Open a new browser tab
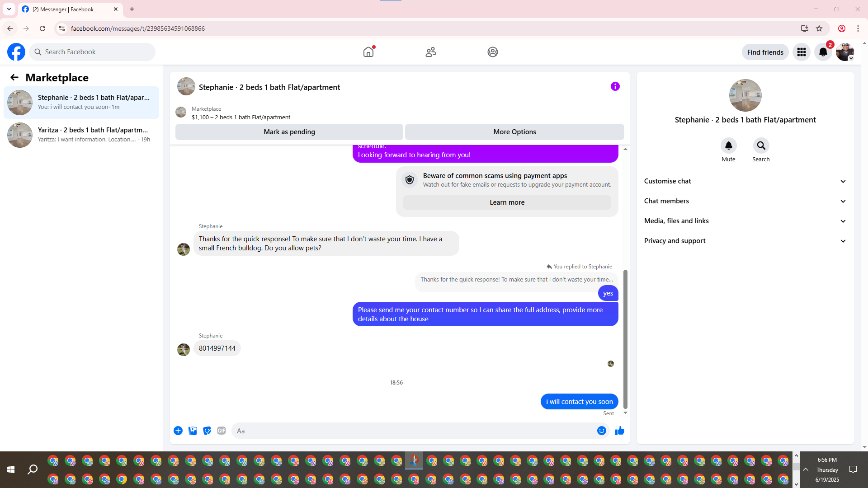 click(x=132, y=9)
